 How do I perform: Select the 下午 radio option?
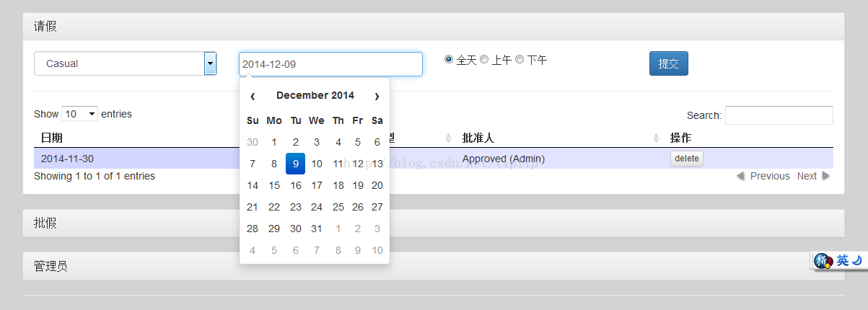(520, 59)
